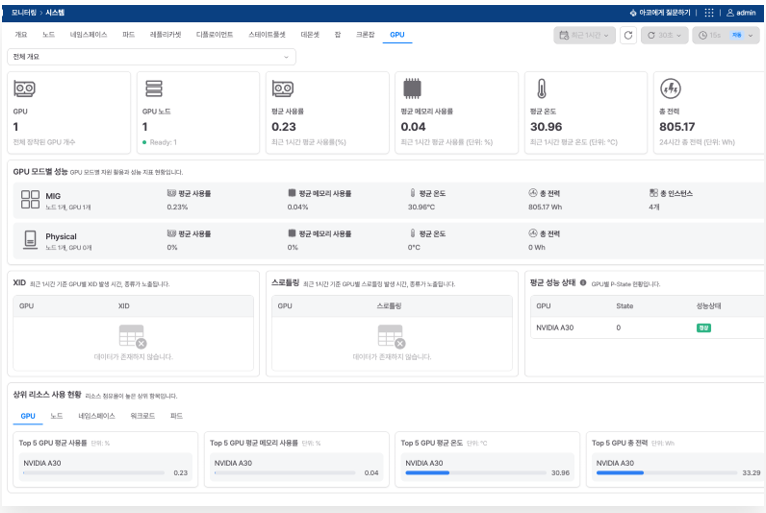Click the memory icon in the Physical row

pos(292,234)
